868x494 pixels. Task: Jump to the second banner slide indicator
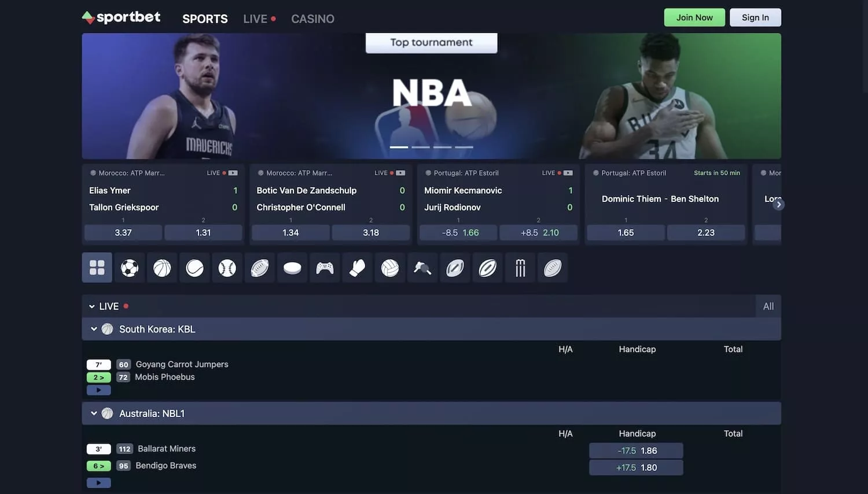421,148
